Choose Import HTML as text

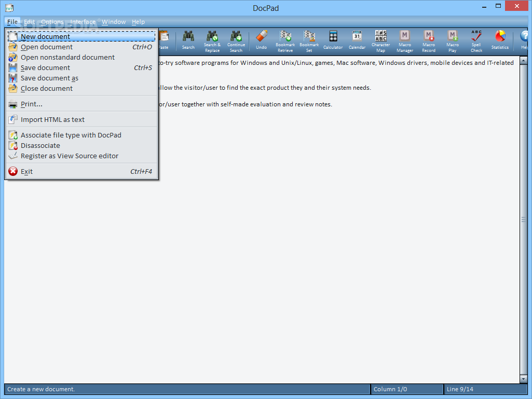81,119
